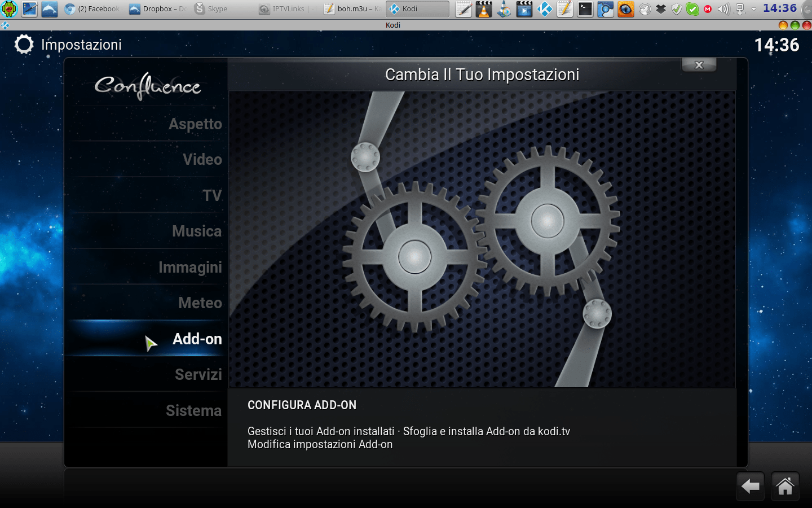812x508 pixels.
Task: Click the grey round tray icon
Action: 645,9
